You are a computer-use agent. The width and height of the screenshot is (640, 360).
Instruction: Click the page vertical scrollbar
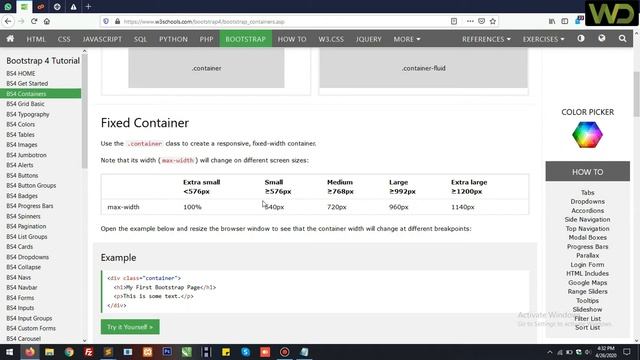pos(637,94)
